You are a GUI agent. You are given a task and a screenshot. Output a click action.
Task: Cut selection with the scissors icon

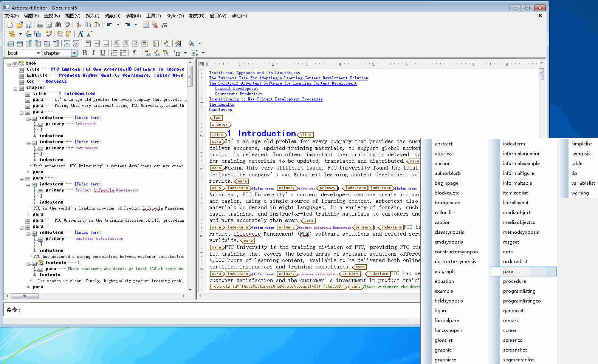pos(79,25)
